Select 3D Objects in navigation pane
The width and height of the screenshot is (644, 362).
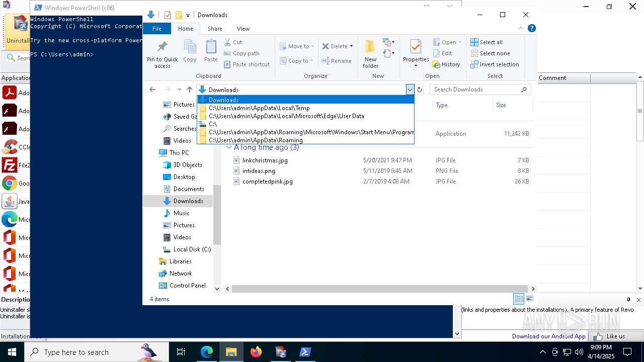point(187,165)
